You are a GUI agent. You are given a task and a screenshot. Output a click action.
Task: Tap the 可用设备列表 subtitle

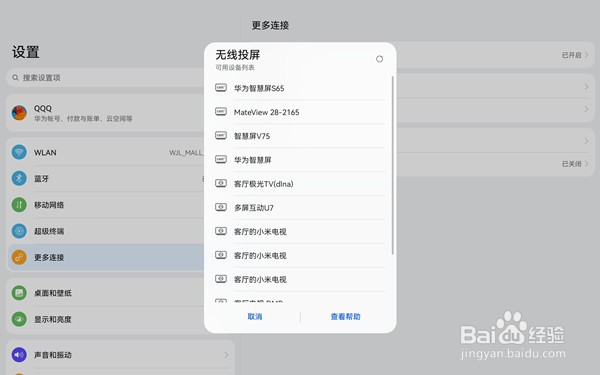(x=235, y=67)
